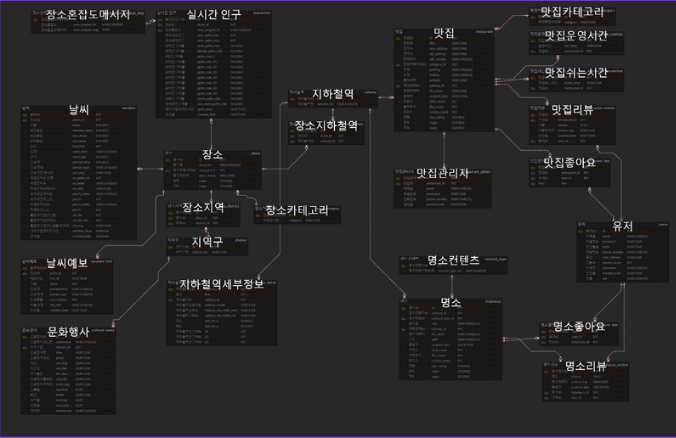Select the 장소카테고리 table title
676x438 pixels.
(297, 210)
